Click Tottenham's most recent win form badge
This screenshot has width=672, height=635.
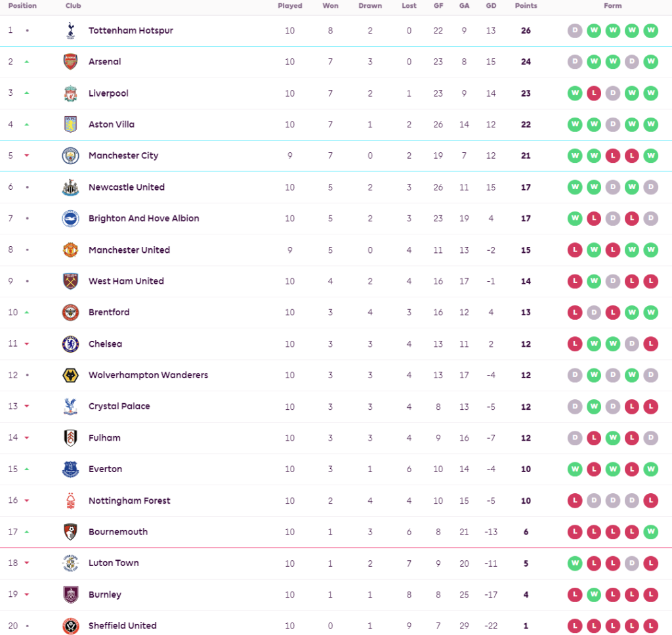tap(650, 30)
